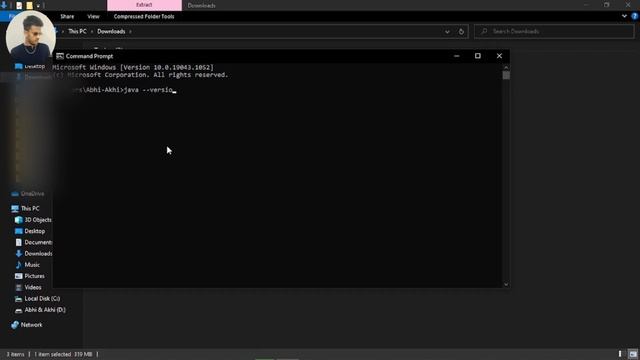
Task: Click Command Prompt scrollbar down arrow
Action: [x=506, y=284]
